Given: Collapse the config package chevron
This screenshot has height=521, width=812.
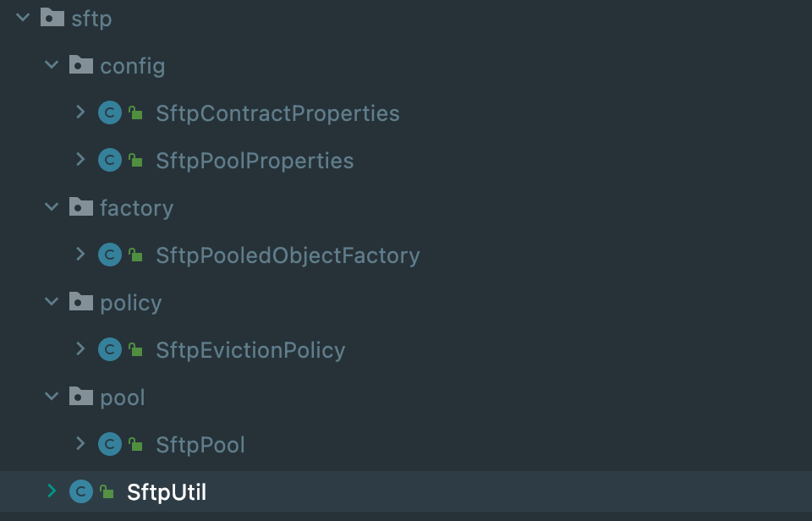Looking at the screenshot, I should tap(52, 65).
